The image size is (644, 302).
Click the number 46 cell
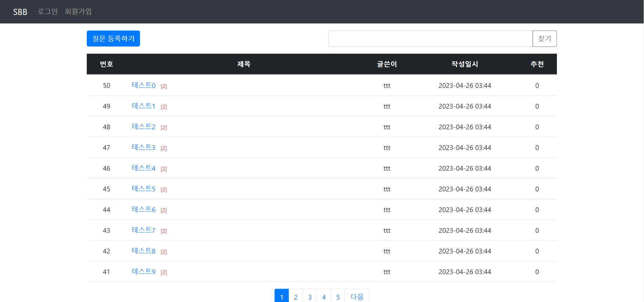coord(106,168)
